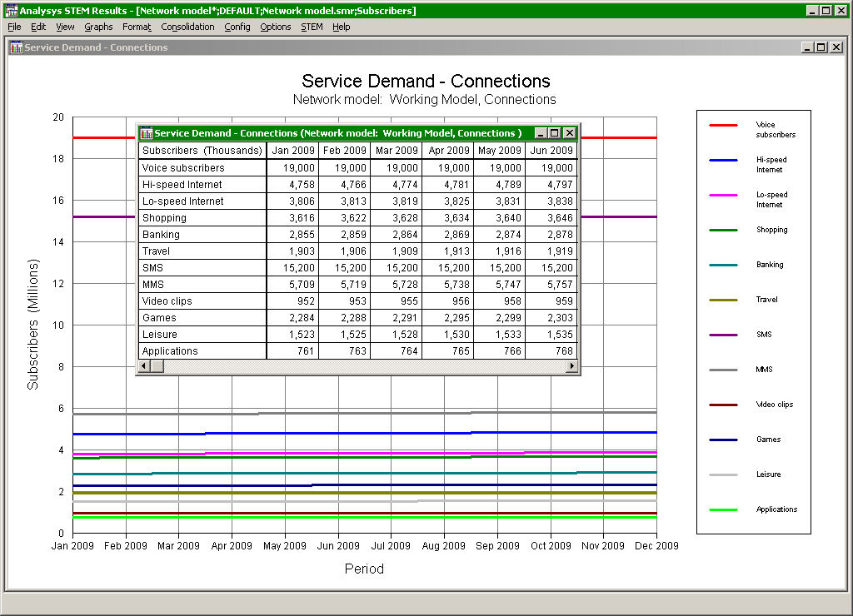Select the Applications row header
This screenshot has width=853, height=616.
point(202,351)
